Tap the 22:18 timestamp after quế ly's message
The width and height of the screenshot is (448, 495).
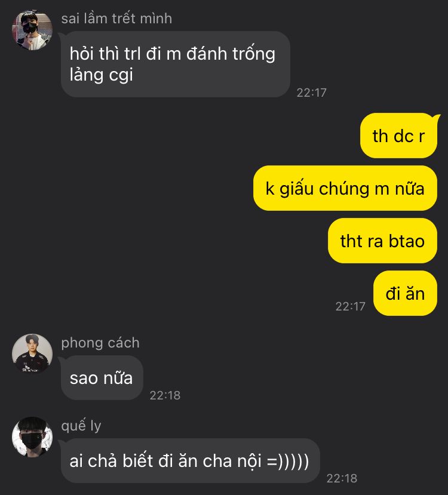coord(342,478)
